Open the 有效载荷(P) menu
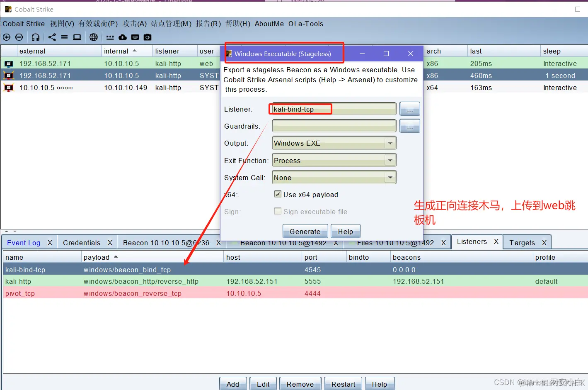This screenshot has height=390, width=588. click(98, 24)
